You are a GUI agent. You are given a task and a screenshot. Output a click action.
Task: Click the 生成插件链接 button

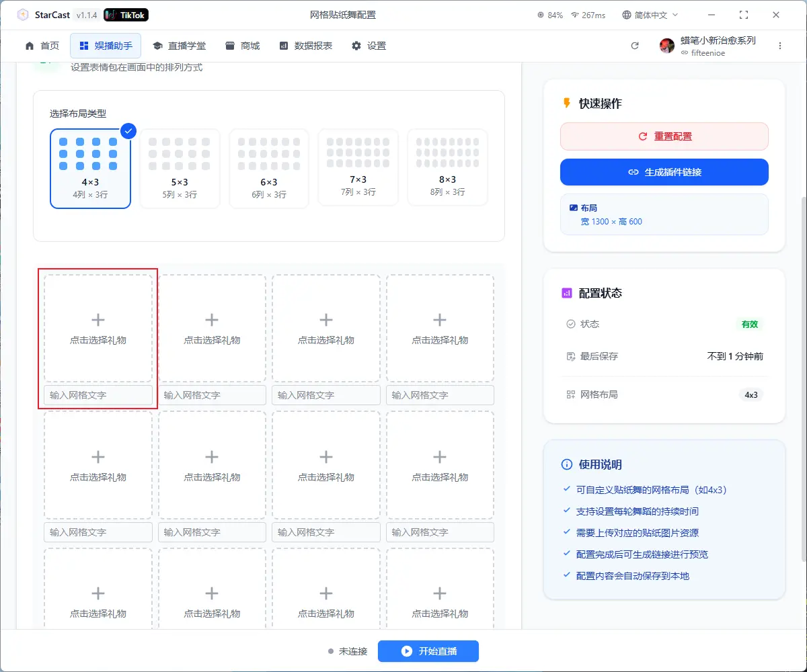[x=664, y=172]
